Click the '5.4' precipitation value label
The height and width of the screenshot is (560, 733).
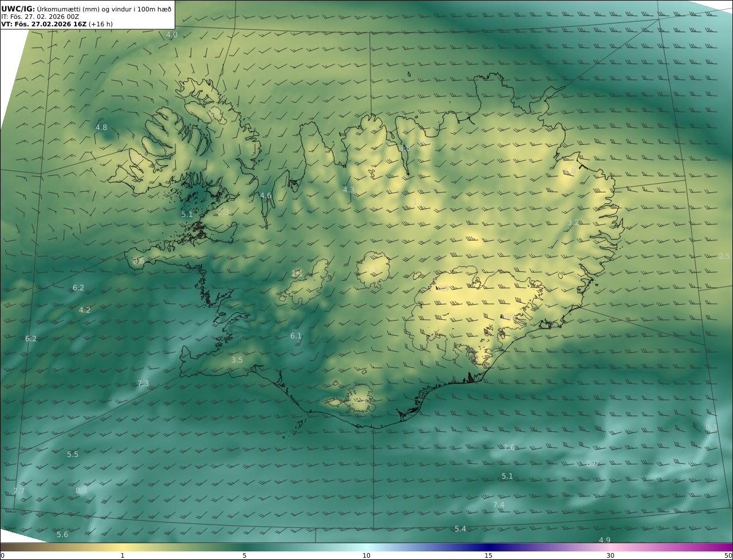click(x=460, y=529)
